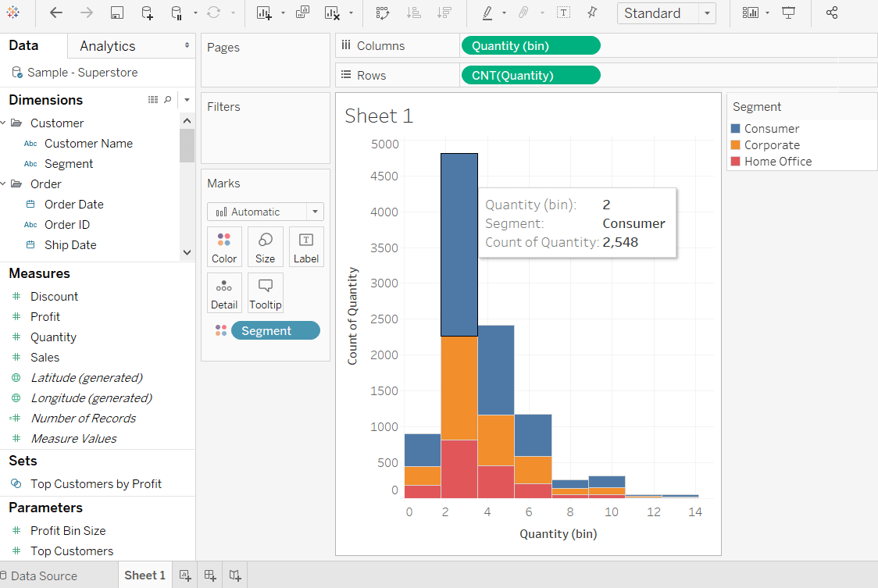This screenshot has height=588, width=878.
Task: Add a new dashboard from bottom tabs
Action: coord(210,576)
